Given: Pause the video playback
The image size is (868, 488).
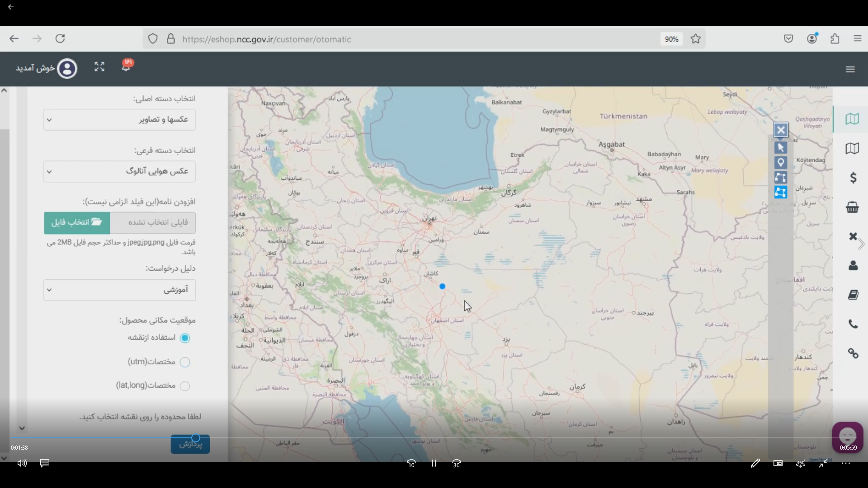Looking at the screenshot, I should pyautogui.click(x=434, y=464).
